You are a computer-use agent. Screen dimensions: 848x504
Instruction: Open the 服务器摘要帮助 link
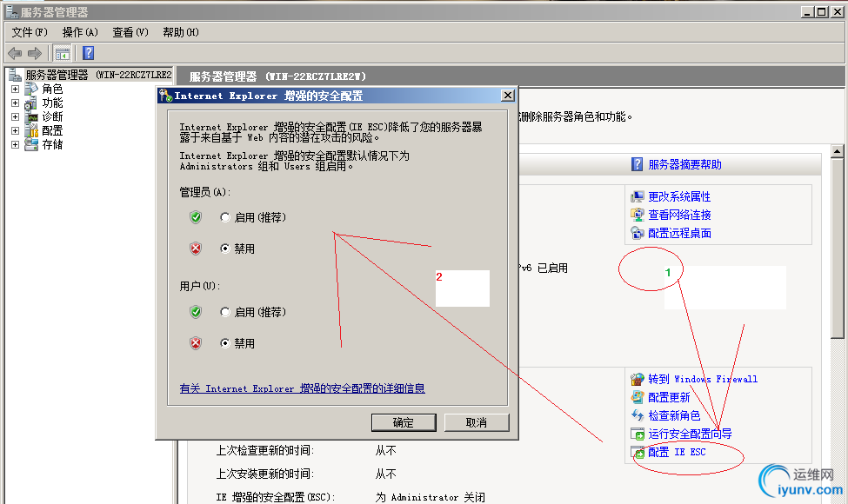(x=684, y=164)
